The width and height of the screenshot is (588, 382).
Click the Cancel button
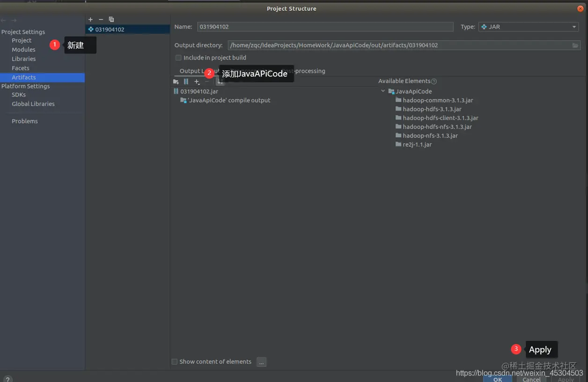[x=531, y=379]
